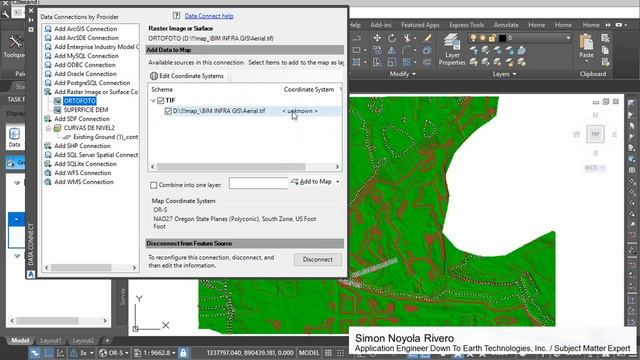This screenshot has width=640, height=360.
Task: Select the Stretch tool icon
Action: point(377,62)
